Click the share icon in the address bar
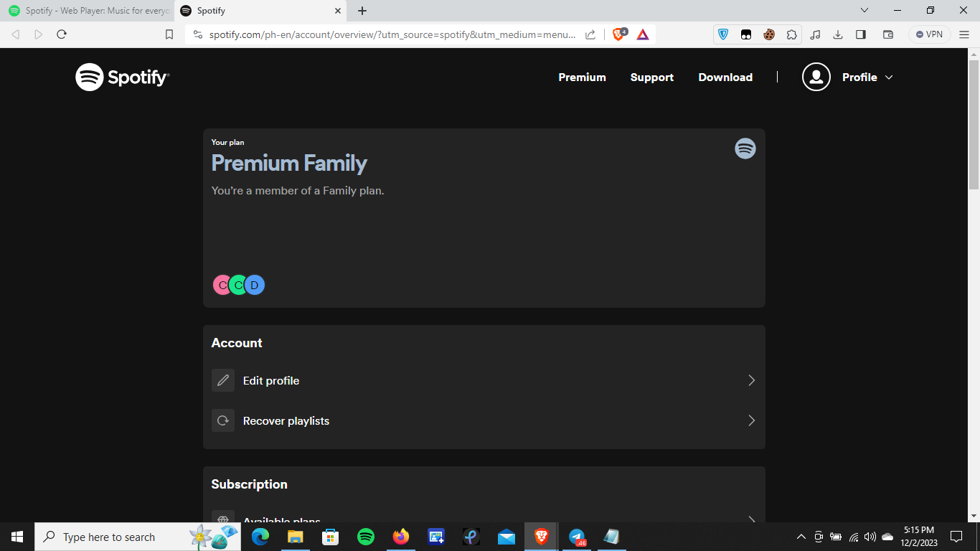Screen dimensions: 980x551 (x=590, y=34)
